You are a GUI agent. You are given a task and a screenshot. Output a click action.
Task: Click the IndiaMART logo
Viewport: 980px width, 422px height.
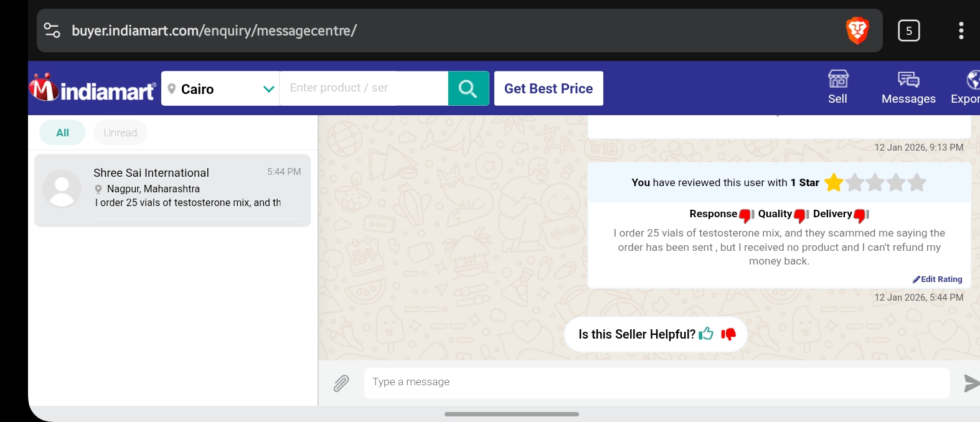tap(92, 88)
